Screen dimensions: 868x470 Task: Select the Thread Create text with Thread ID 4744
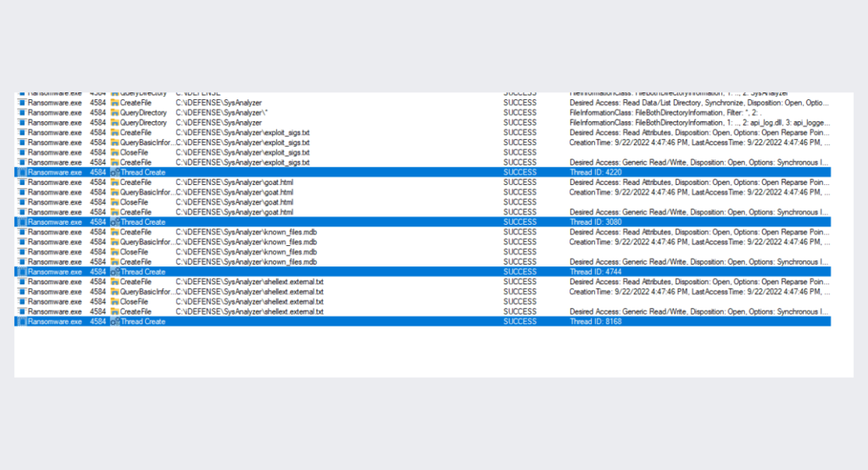142,272
